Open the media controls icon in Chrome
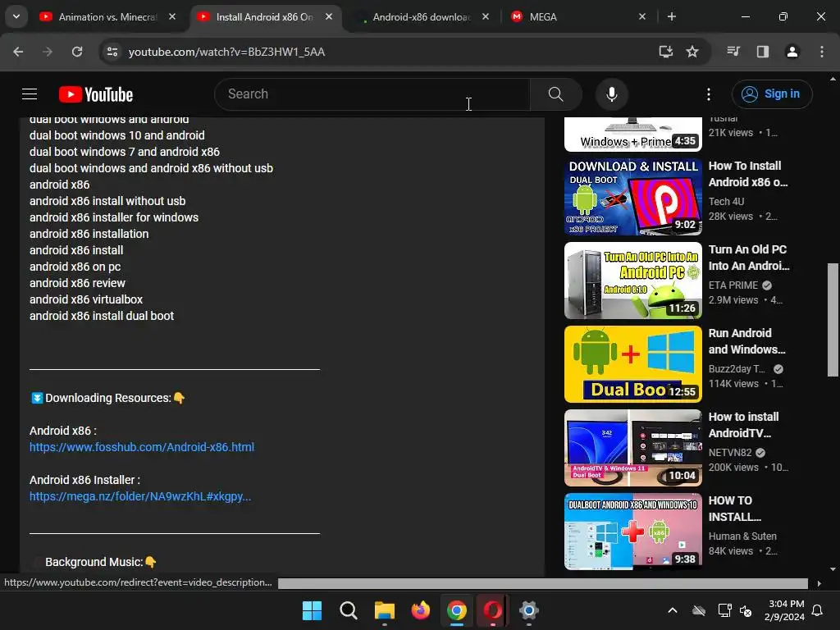 coord(733,52)
